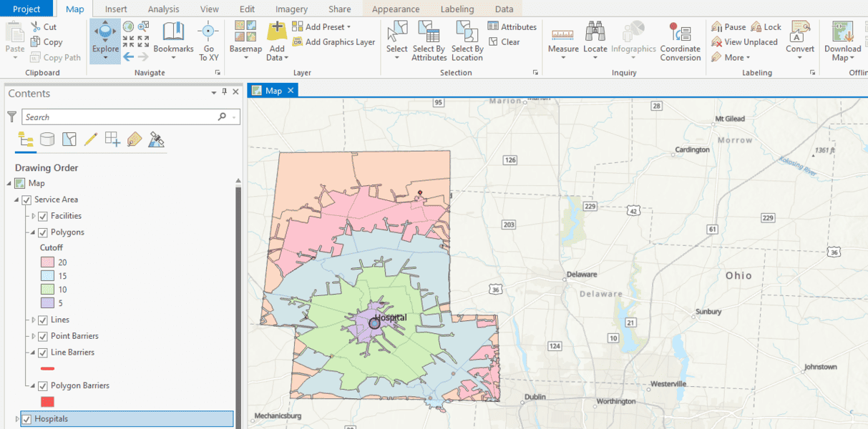This screenshot has width=868, height=429.
Task: Click the Add Graphics Layer button
Action: coord(334,42)
